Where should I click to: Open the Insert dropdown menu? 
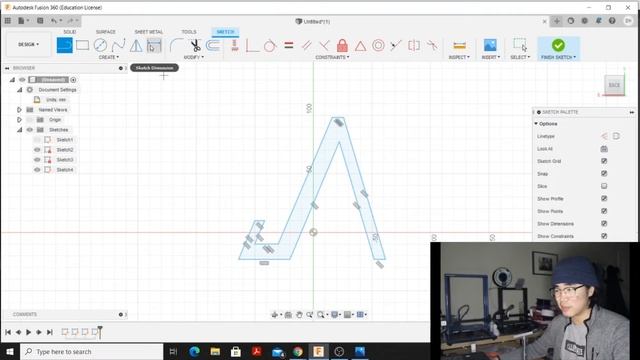[x=491, y=58]
